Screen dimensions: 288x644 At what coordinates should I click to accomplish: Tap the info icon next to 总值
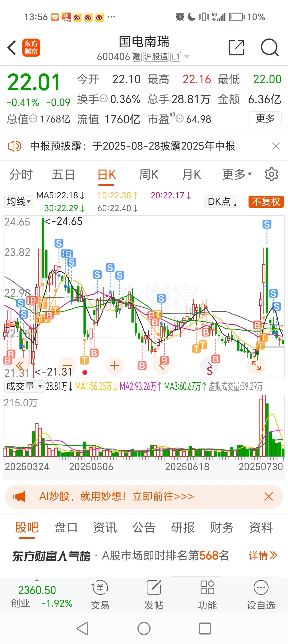coord(33,118)
